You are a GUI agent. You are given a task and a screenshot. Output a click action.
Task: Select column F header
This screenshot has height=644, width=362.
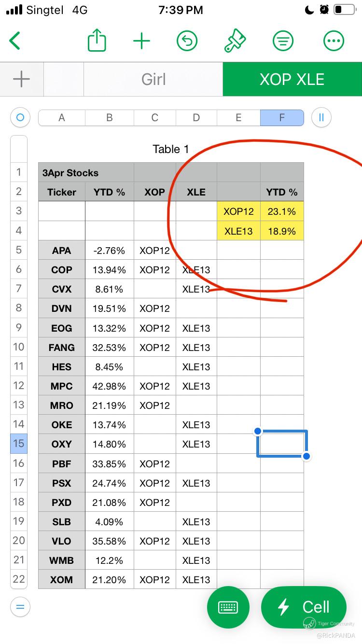282,117
